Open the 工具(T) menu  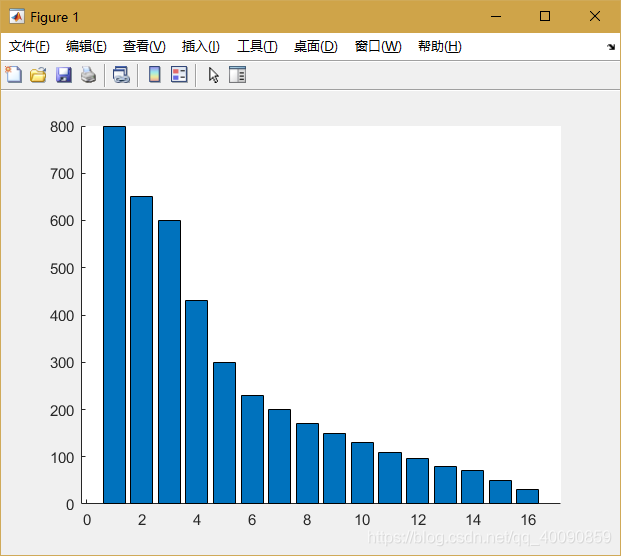[257, 46]
